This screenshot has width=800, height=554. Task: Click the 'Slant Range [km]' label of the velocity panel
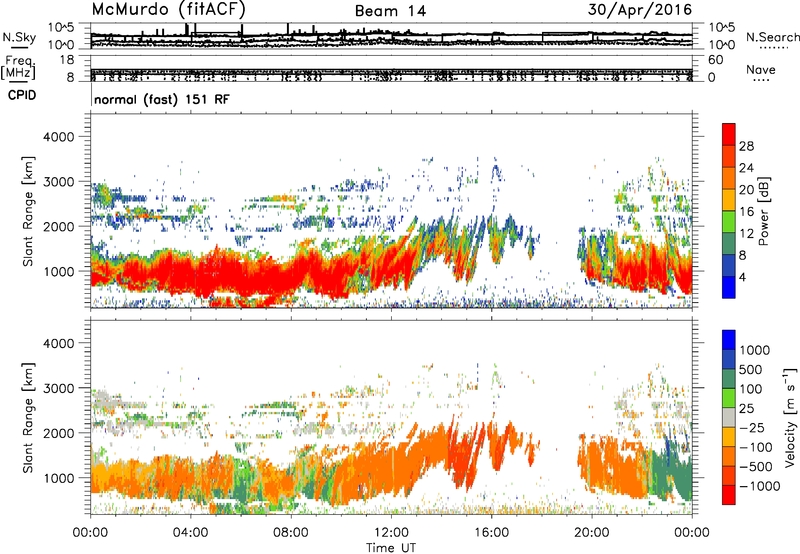coord(28,417)
